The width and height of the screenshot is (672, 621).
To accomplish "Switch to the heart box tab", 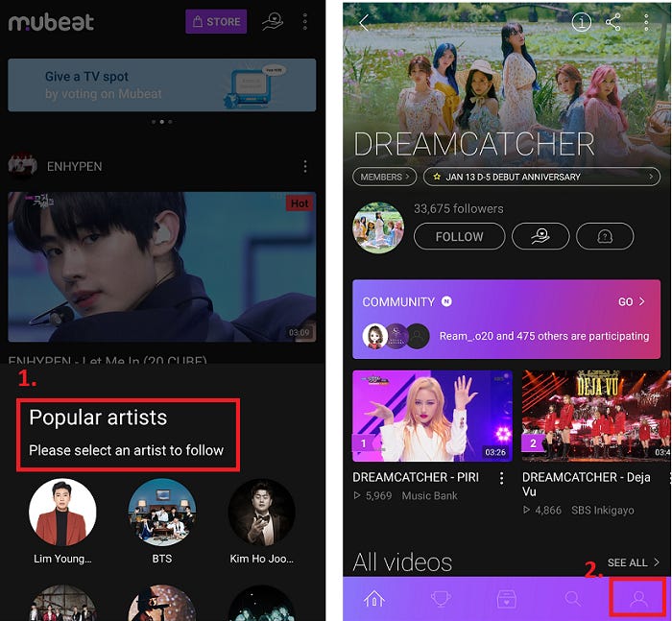I will (x=506, y=598).
